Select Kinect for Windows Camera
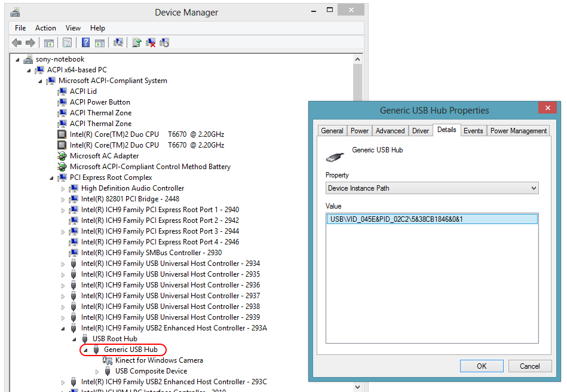The image size is (567, 392). point(159,360)
